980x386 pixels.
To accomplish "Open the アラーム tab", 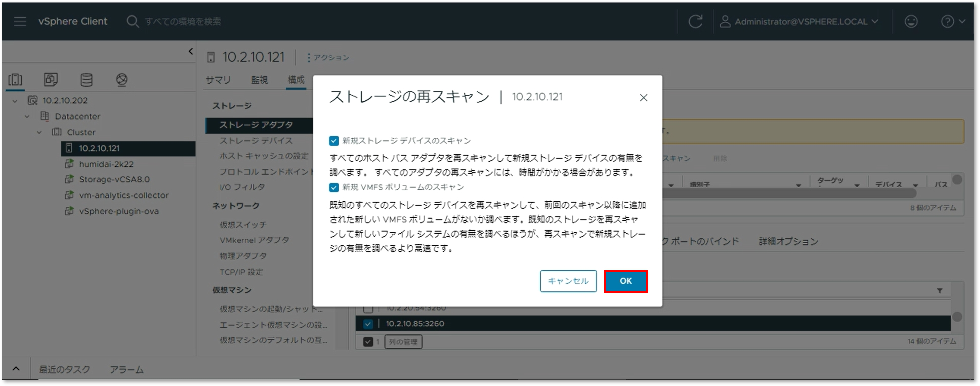I will click(x=127, y=369).
